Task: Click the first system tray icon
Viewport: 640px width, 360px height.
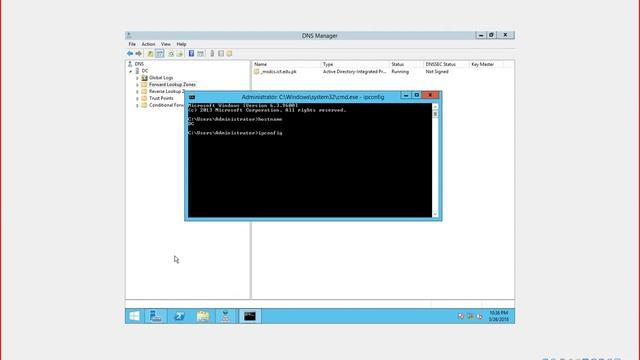Action: (x=461, y=316)
